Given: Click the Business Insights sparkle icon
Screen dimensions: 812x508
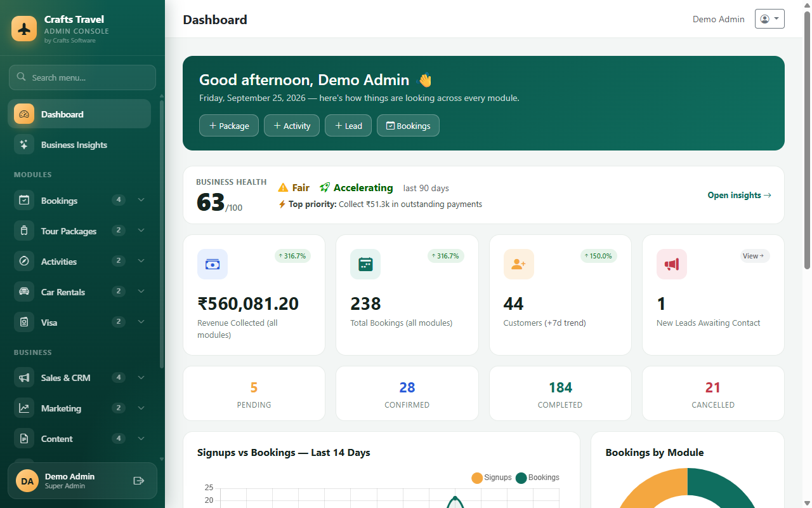Looking at the screenshot, I should pos(24,145).
